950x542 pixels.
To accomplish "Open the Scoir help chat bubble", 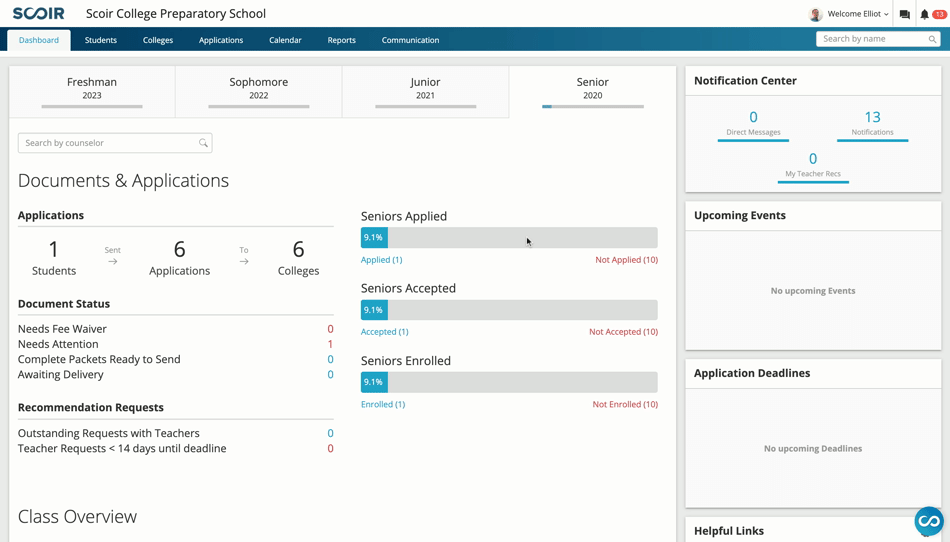I will pyautogui.click(x=929, y=521).
